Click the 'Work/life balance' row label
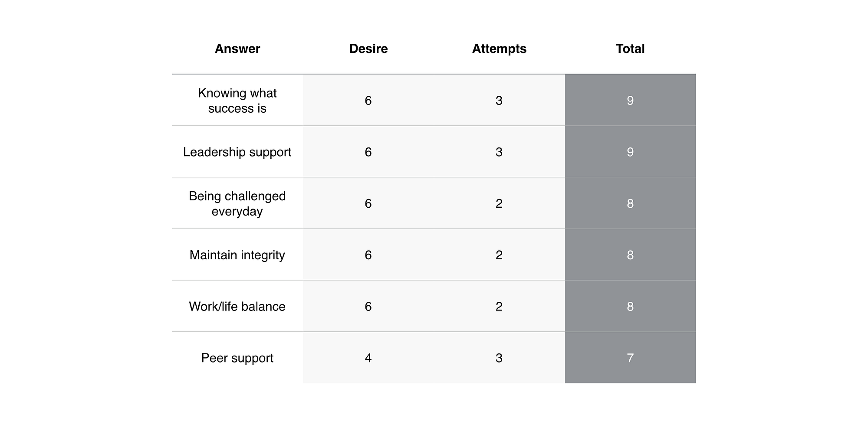Screen dimensions: 868x428 click(237, 307)
